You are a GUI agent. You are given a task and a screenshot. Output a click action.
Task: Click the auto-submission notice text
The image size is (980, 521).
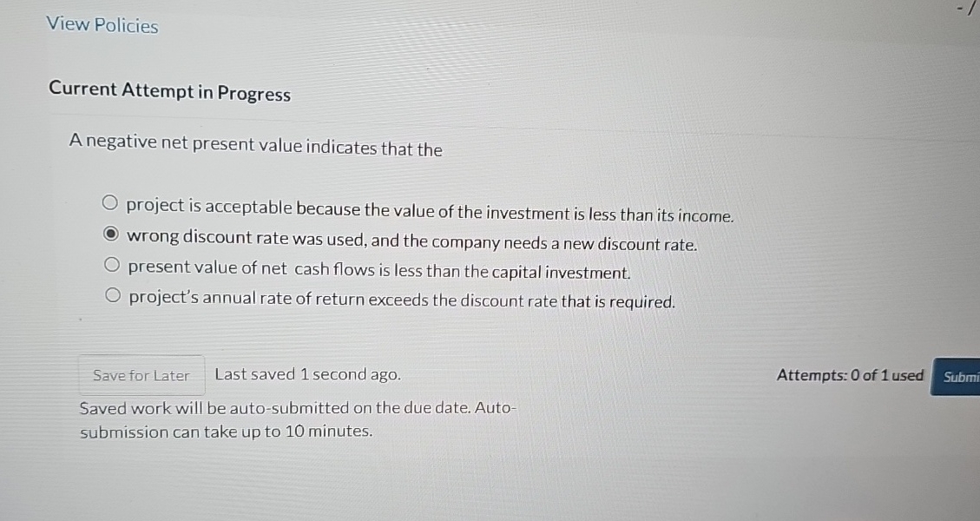[299, 419]
